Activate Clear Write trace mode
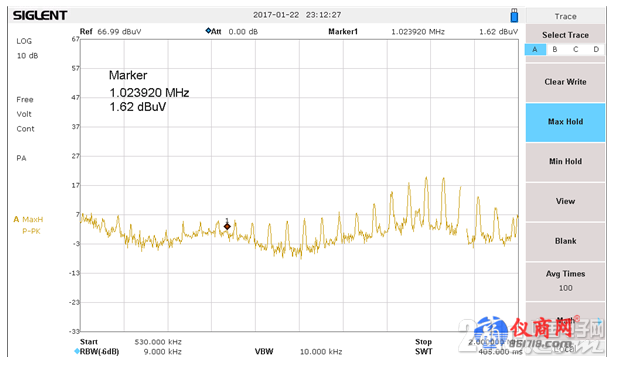Image resolution: width=618 pixels, height=366 pixels. click(x=565, y=82)
